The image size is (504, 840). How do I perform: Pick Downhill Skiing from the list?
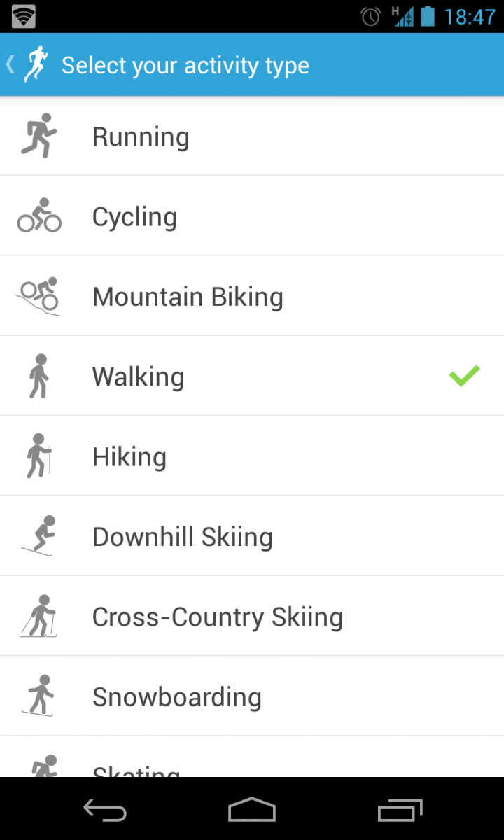[x=252, y=536]
